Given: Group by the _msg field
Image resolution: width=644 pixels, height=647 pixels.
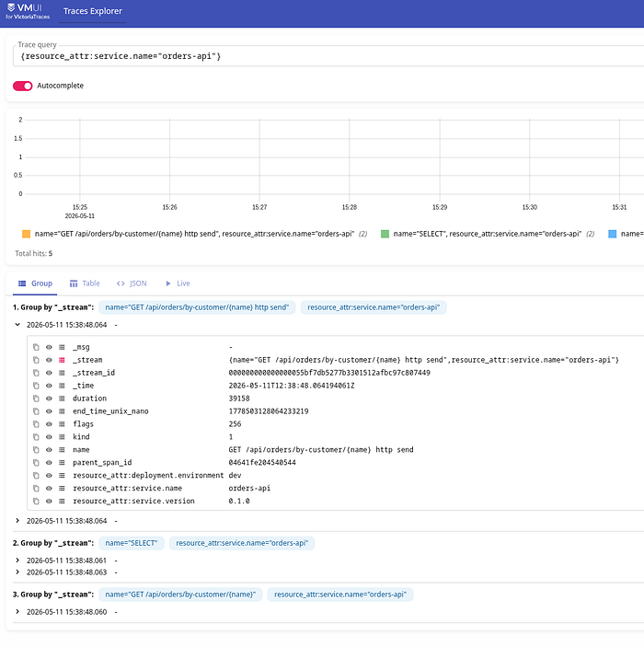Looking at the screenshot, I should click(62, 348).
